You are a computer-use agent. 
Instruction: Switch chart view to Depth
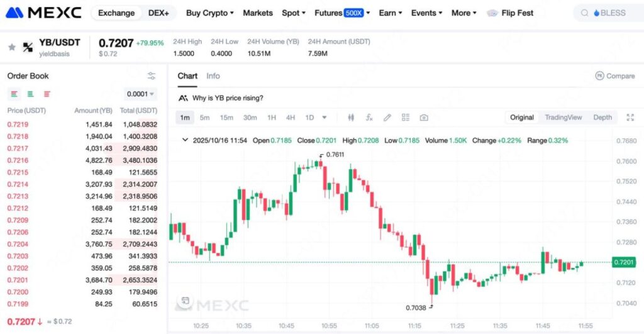pos(602,117)
